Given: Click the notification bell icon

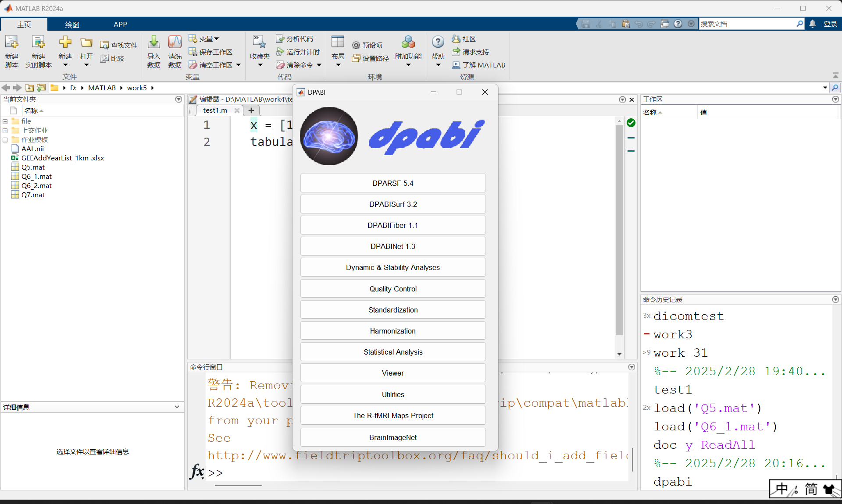Looking at the screenshot, I should pyautogui.click(x=813, y=24).
